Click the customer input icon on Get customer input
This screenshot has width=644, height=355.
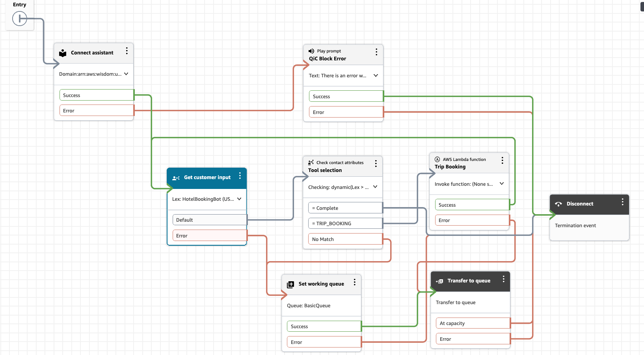[176, 177]
